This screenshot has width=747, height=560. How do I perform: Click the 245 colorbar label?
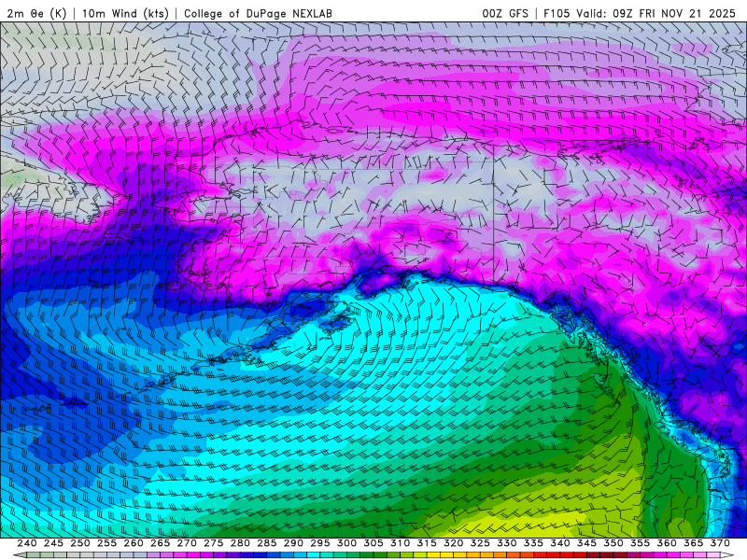point(53,543)
